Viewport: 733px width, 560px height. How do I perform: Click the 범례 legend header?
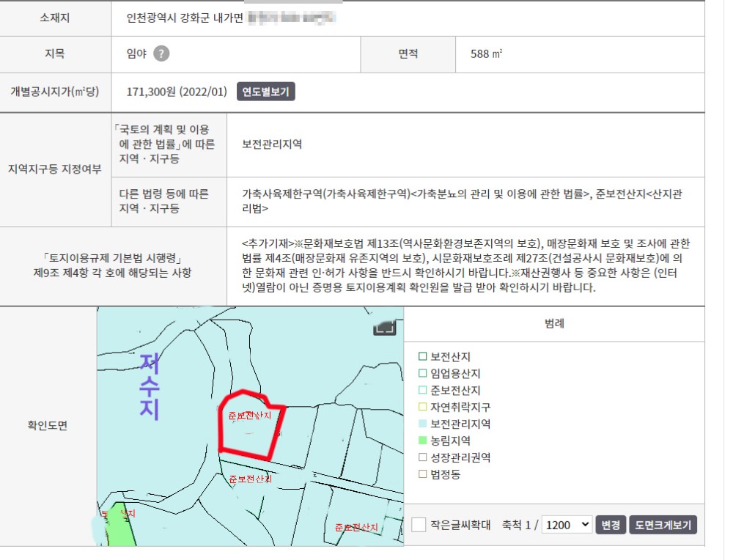554,323
